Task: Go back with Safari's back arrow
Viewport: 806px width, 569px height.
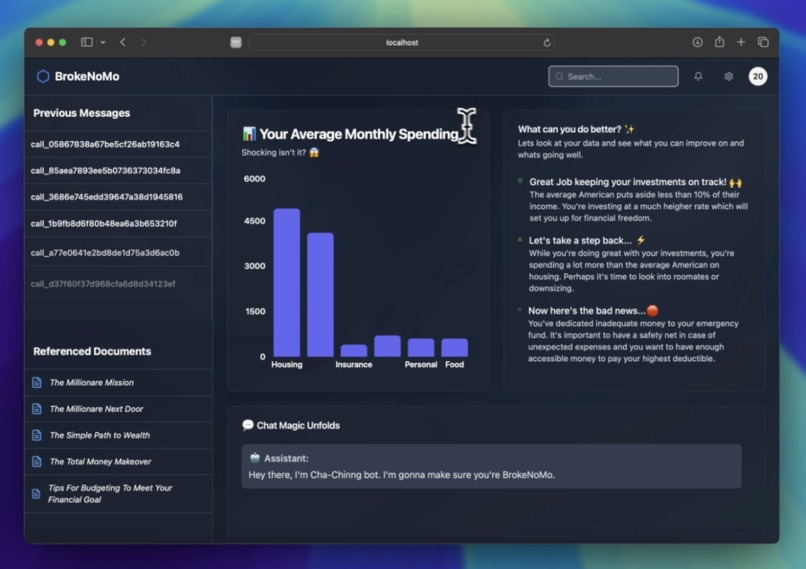Action: pyautogui.click(x=123, y=42)
